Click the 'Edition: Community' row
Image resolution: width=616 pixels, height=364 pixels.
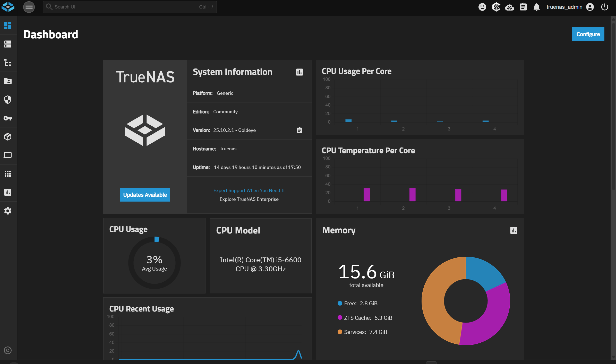click(x=249, y=112)
